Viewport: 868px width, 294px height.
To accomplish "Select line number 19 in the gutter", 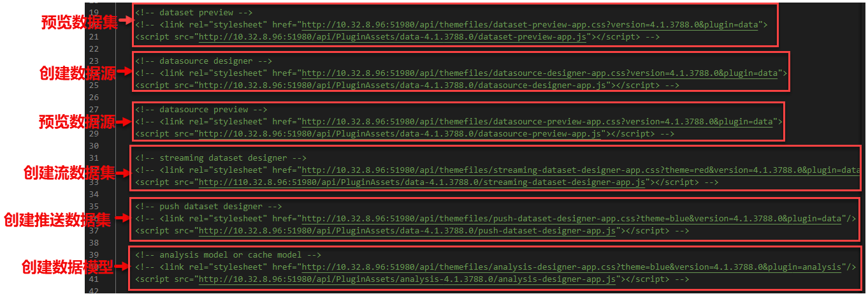I will [94, 13].
